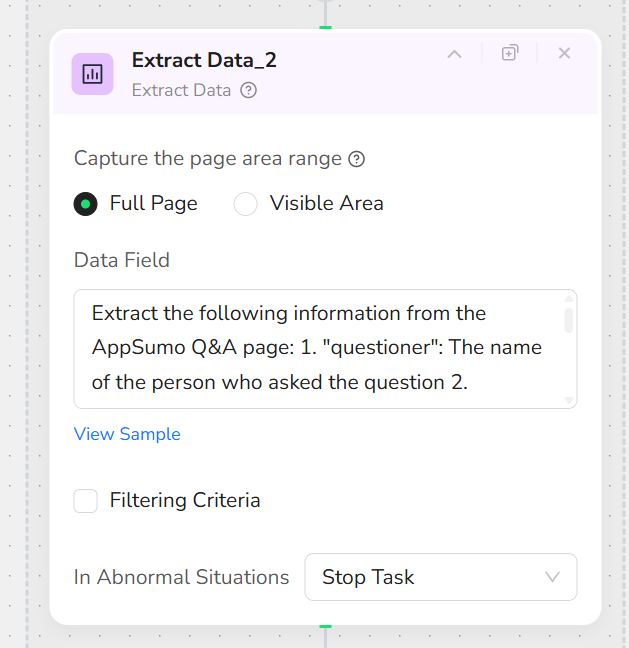Click the Data Field scrollbar down arrow
This screenshot has height=648, width=629.
click(569, 400)
